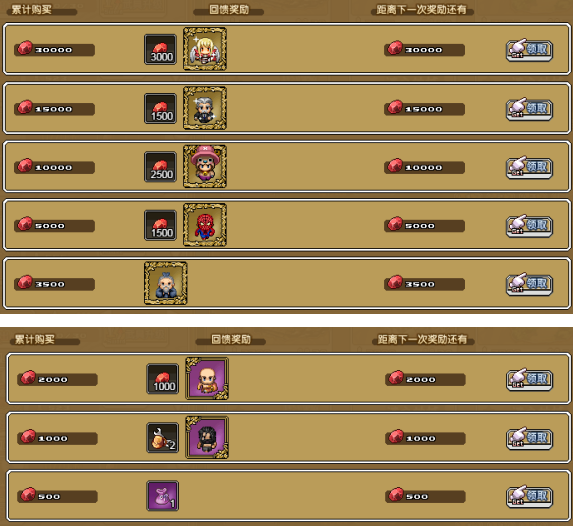Claim the 30000 gem tier reward
Screen dimensions: 573x526
(529, 50)
